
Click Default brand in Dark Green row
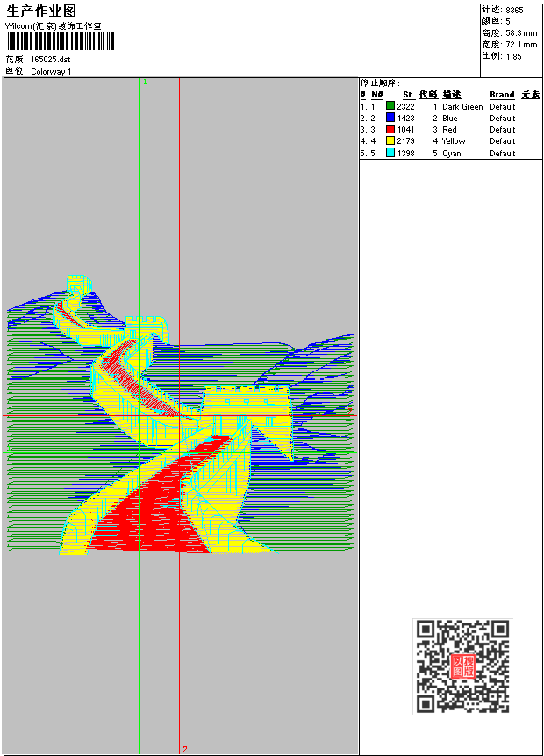[x=503, y=106]
